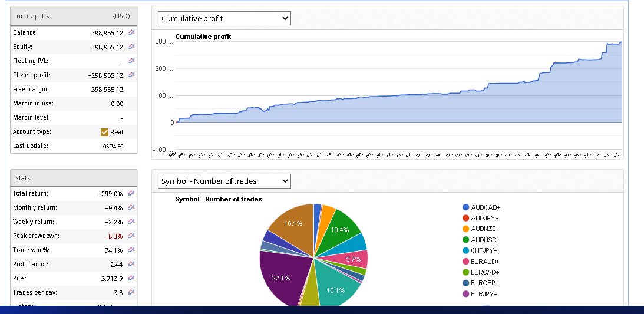Expand Symbol - Number of trades dropdown
Image resolution: width=644 pixels, height=314 pixels.
pyautogui.click(x=224, y=181)
